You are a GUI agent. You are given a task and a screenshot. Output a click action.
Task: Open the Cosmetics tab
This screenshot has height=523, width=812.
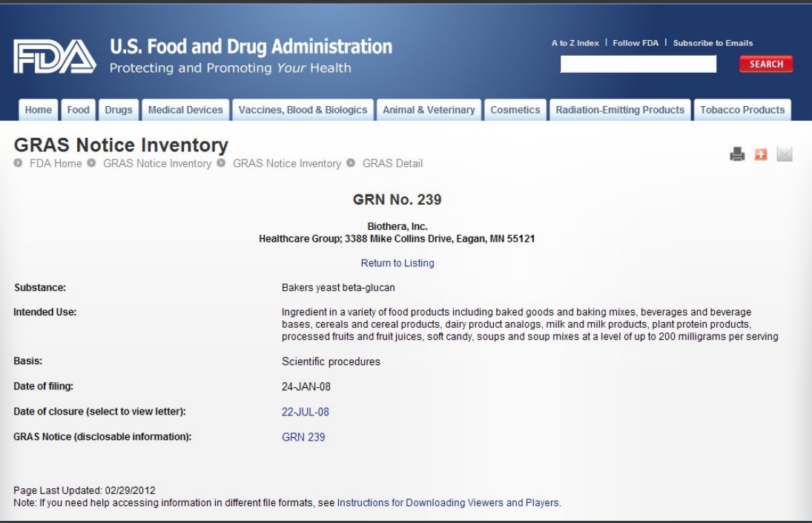tap(515, 110)
